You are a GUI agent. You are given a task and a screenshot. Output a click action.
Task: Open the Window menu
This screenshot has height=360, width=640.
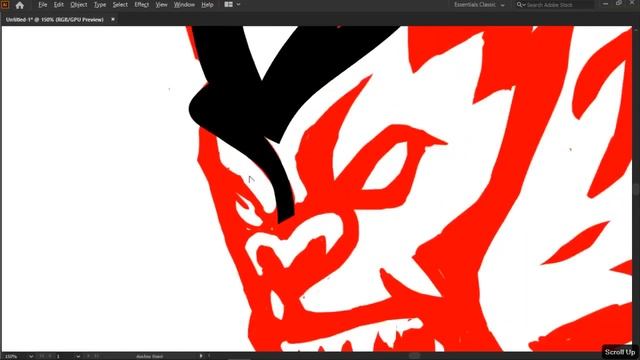184,5
